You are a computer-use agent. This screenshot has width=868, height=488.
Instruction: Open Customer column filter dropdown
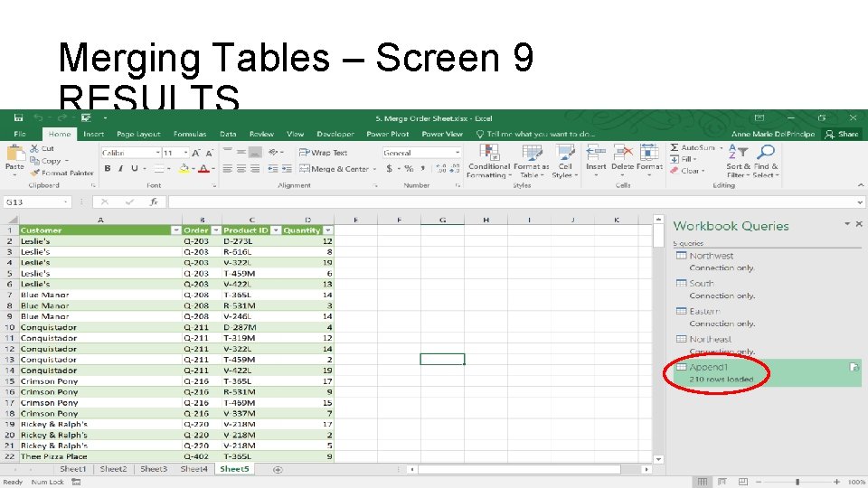tap(175, 230)
